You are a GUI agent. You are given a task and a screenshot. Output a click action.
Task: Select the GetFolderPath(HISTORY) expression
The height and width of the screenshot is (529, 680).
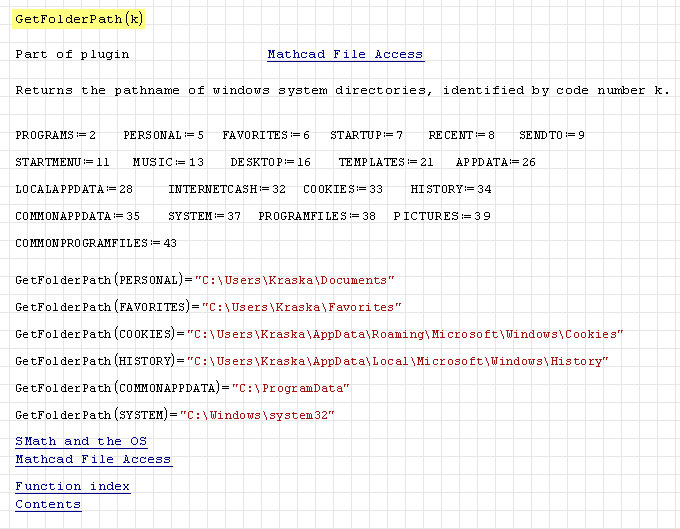click(x=97, y=362)
